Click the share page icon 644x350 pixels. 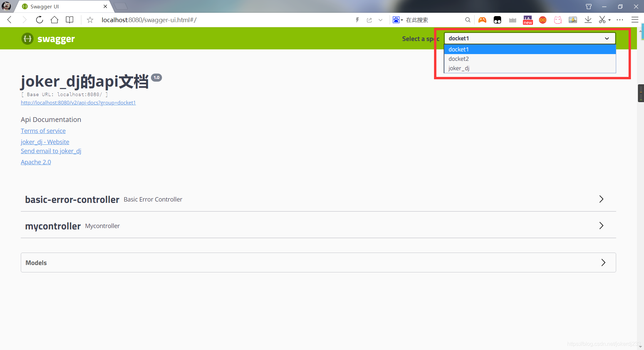tap(369, 20)
